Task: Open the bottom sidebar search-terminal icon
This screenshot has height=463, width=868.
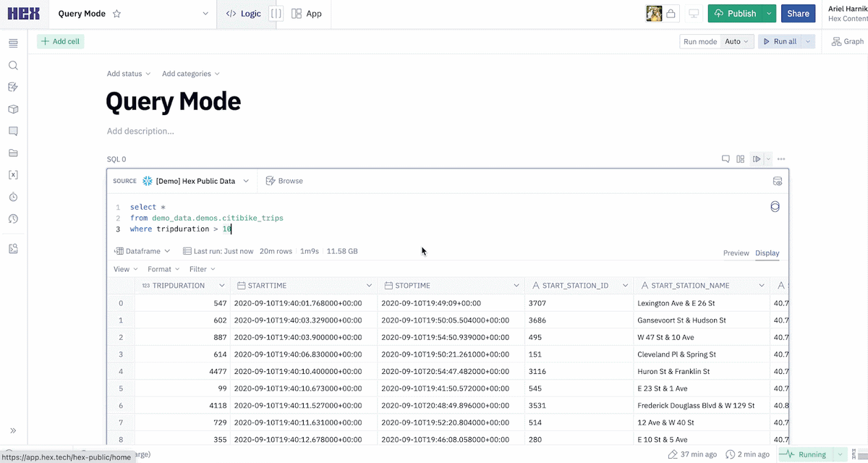Action: pyautogui.click(x=13, y=249)
